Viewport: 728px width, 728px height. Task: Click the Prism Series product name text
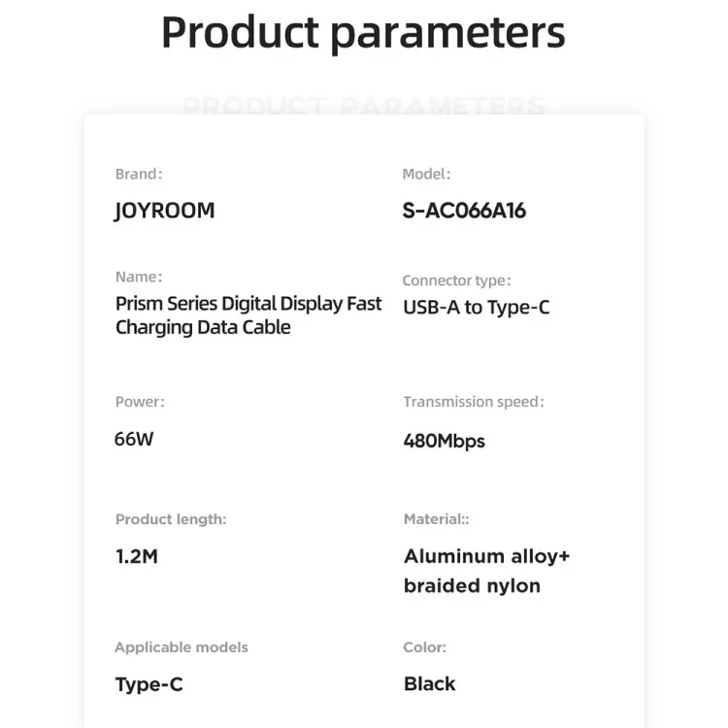(x=248, y=315)
